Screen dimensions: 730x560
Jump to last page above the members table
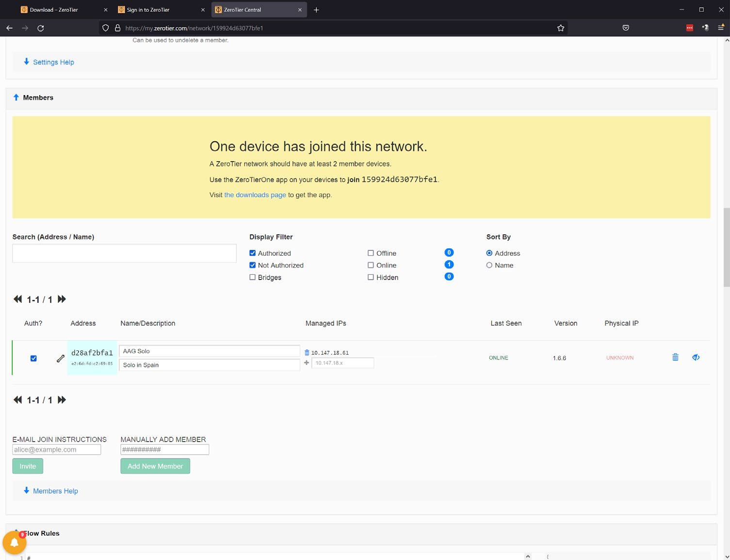coord(62,299)
